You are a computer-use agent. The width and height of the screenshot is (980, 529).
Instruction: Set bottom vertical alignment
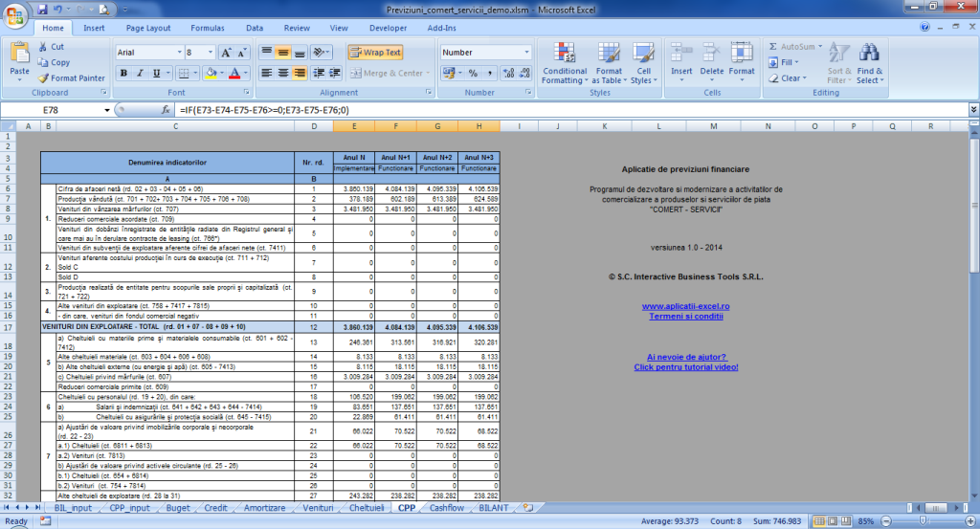coord(300,52)
